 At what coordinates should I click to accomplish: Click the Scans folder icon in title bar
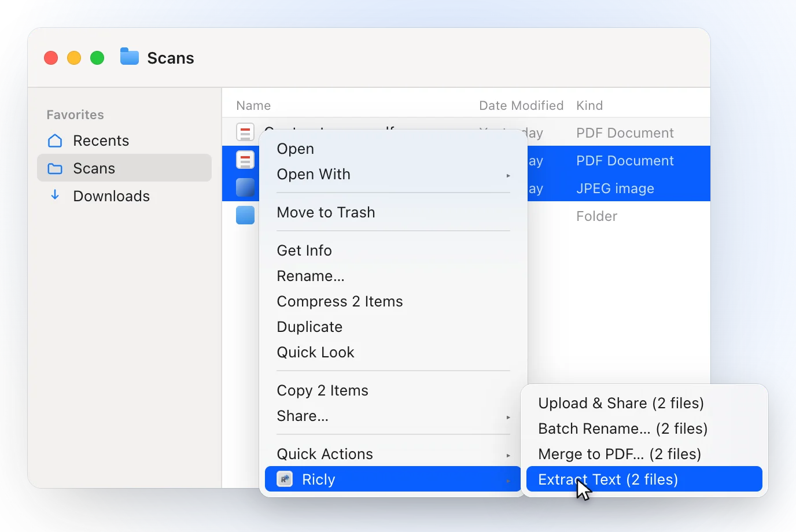tap(130, 57)
